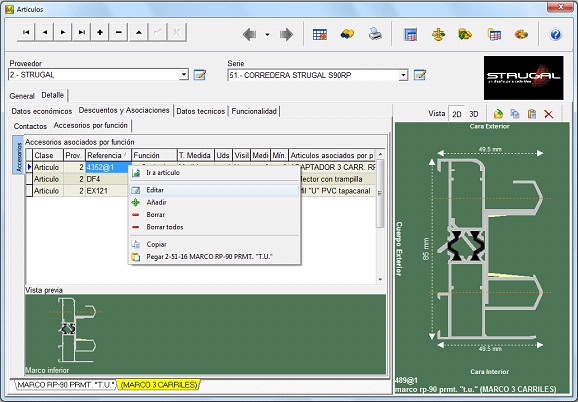
Task: Select the Accesorios por función sub-tab
Action: [90, 125]
